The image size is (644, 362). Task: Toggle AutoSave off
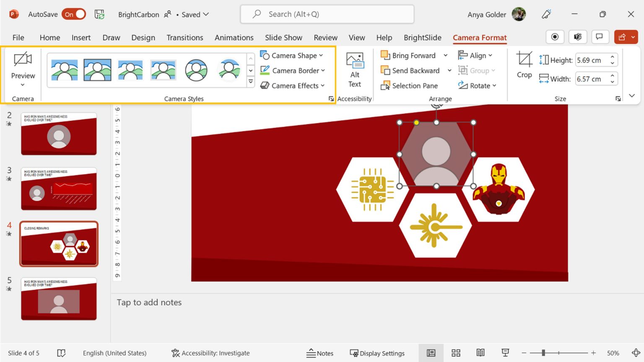pos(74,14)
